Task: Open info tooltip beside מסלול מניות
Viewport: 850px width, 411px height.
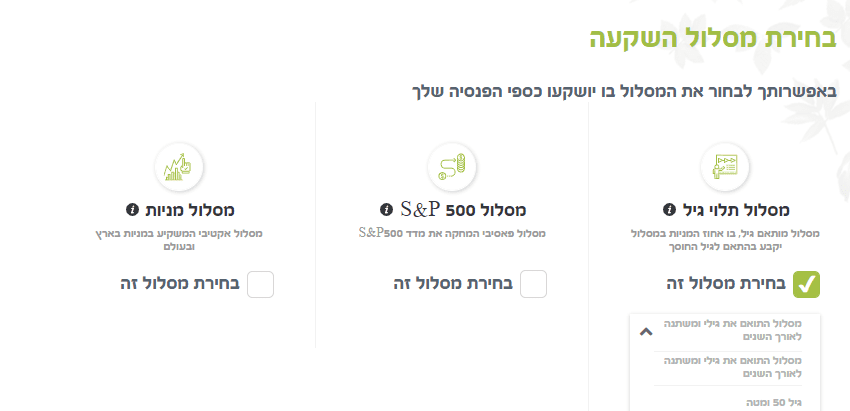Action: pos(131,210)
